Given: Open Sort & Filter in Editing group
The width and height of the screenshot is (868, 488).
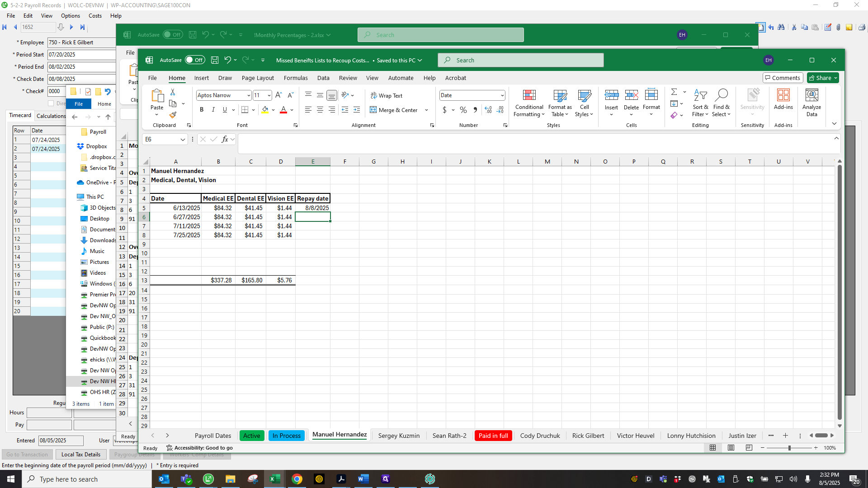Looking at the screenshot, I should 700,103.
